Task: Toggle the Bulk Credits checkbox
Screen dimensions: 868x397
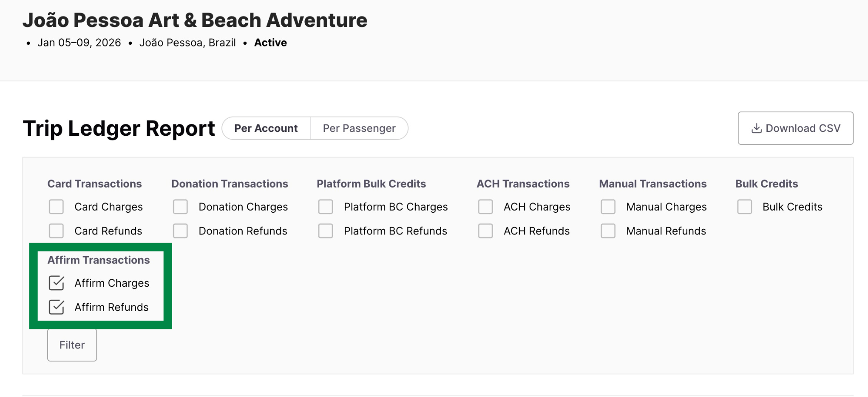Action: [745, 207]
